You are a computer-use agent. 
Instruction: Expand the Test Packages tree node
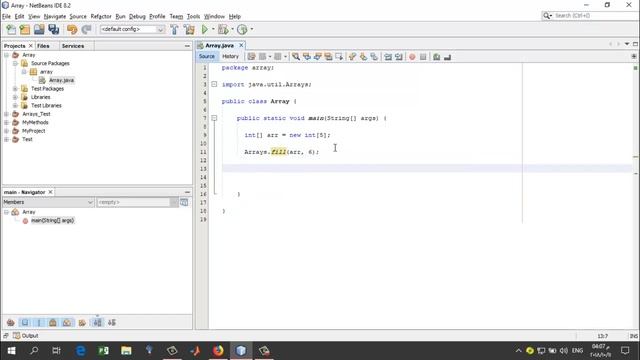pos(15,89)
